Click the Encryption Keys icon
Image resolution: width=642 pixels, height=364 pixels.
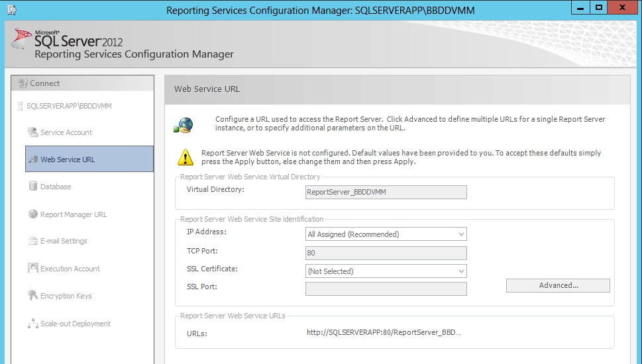(x=33, y=296)
